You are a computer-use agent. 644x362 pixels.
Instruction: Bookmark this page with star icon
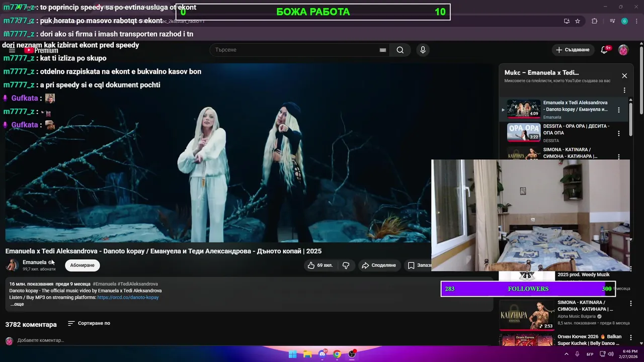pyautogui.click(x=578, y=21)
